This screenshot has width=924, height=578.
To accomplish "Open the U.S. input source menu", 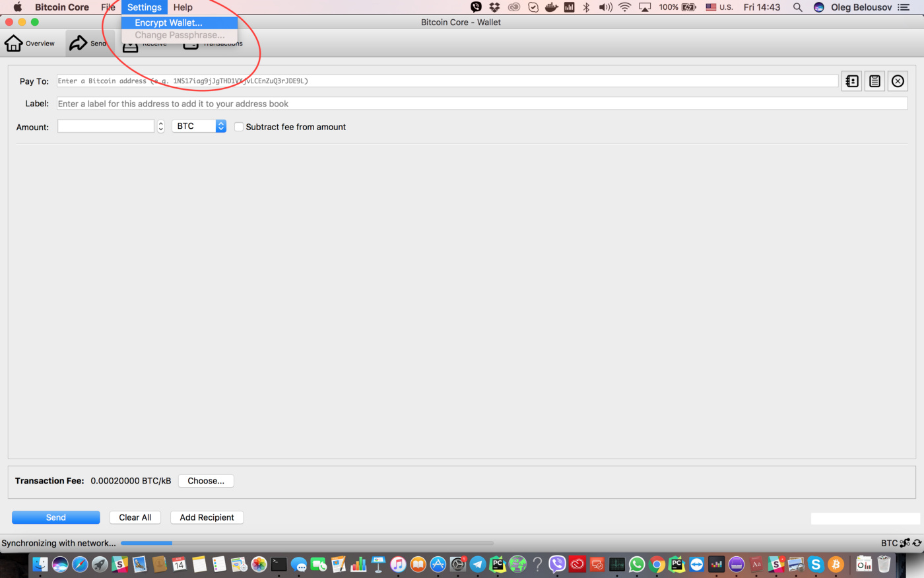I will (x=719, y=7).
